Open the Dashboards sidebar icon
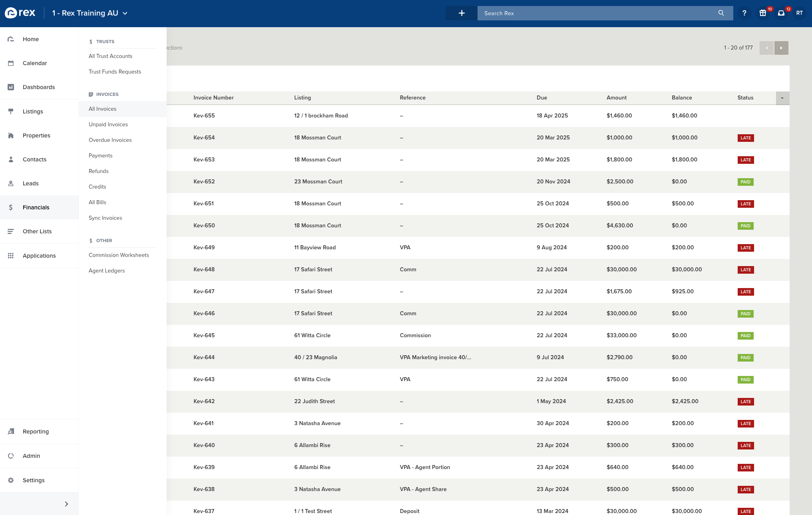The width and height of the screenshot is (812, 515). click(11, 87)
